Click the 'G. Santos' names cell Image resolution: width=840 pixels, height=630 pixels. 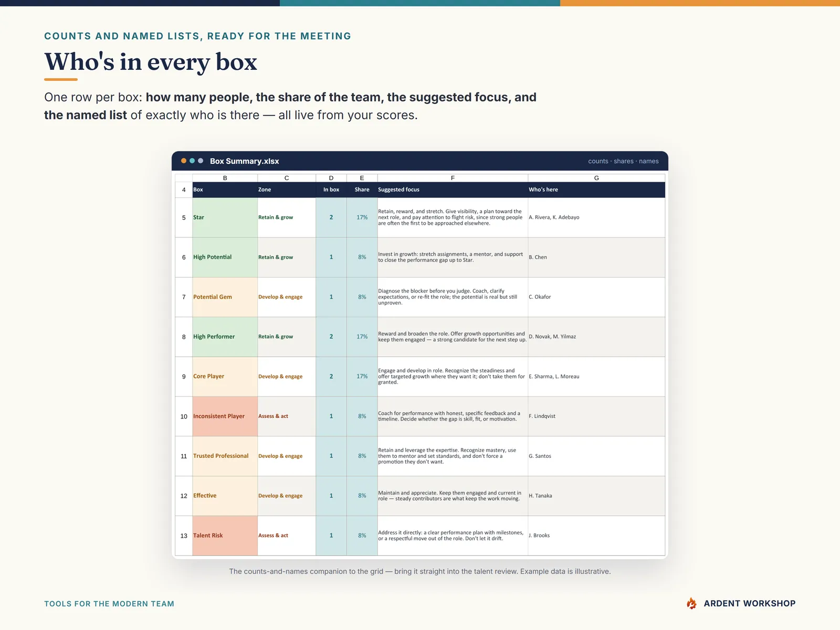[x=596, y=456]
